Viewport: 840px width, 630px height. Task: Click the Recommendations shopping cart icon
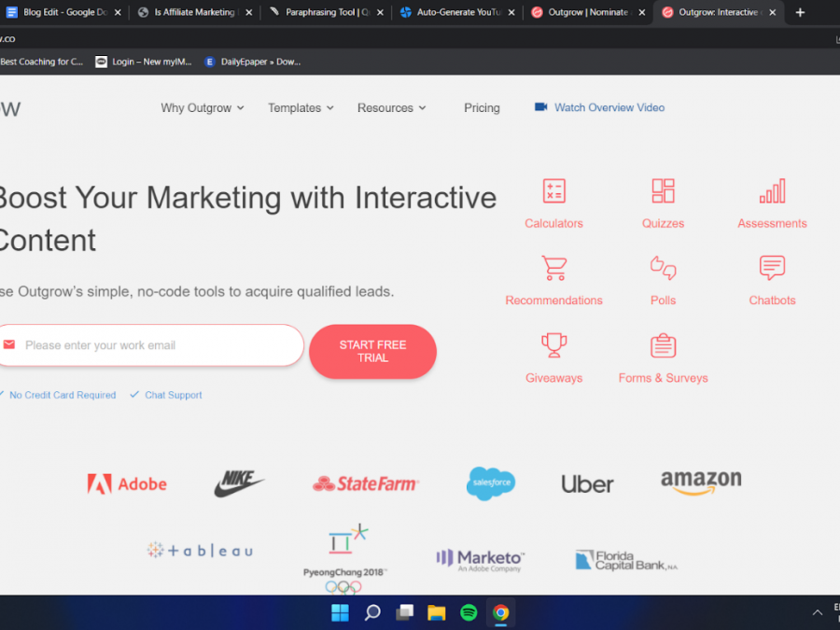[x=553, y=269]
